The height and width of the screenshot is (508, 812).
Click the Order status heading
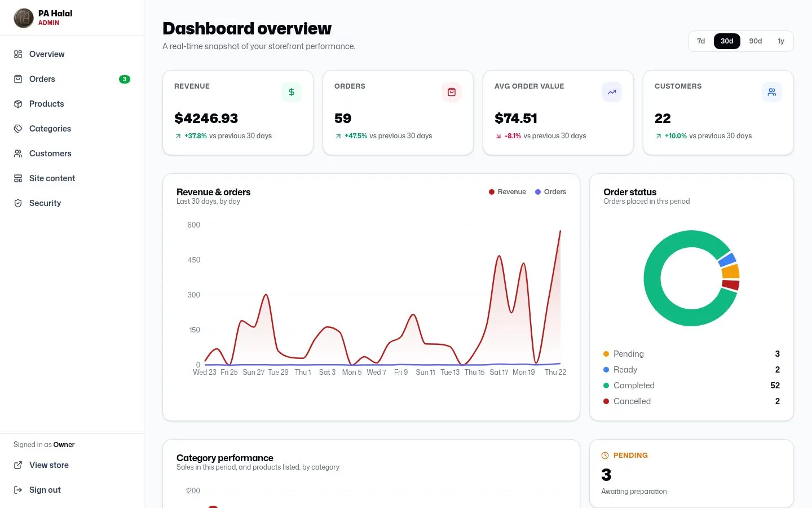coord(630,192)
